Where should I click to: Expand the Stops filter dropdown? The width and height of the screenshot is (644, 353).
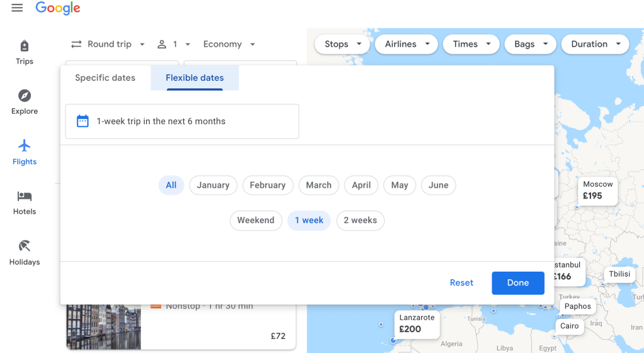coord(342,44)
